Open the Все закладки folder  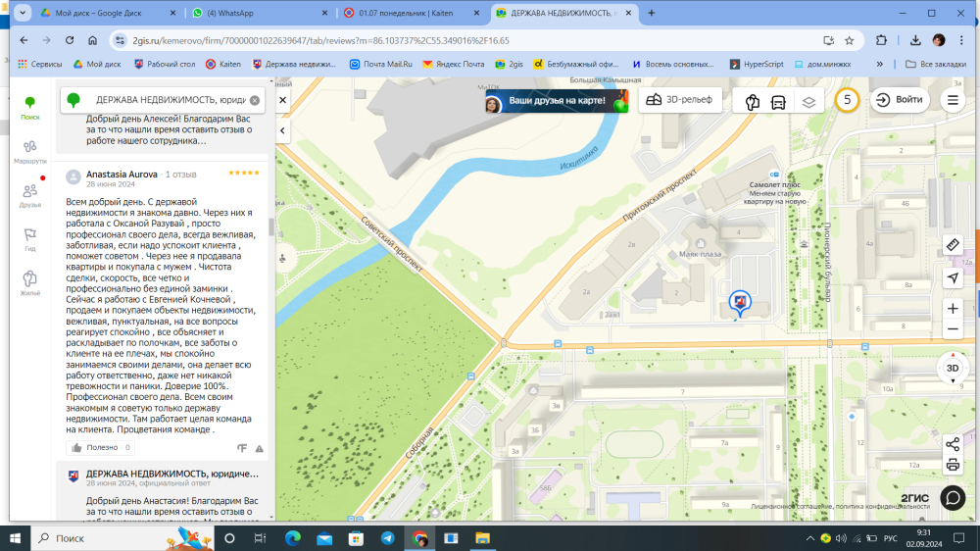tap(936, 64)
